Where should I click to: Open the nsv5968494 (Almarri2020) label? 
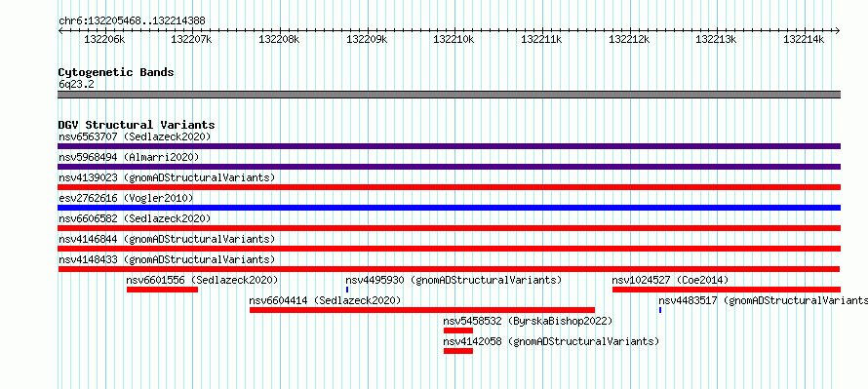pos(129,157)
